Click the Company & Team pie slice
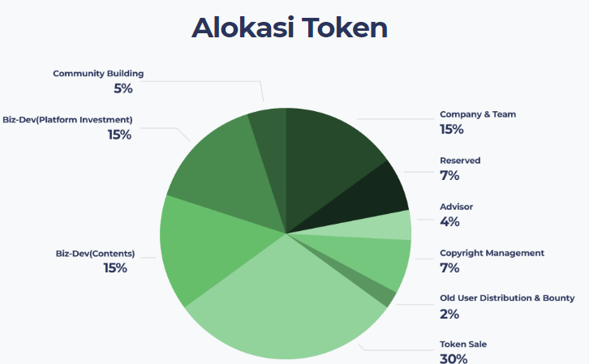 pos(327,157)
